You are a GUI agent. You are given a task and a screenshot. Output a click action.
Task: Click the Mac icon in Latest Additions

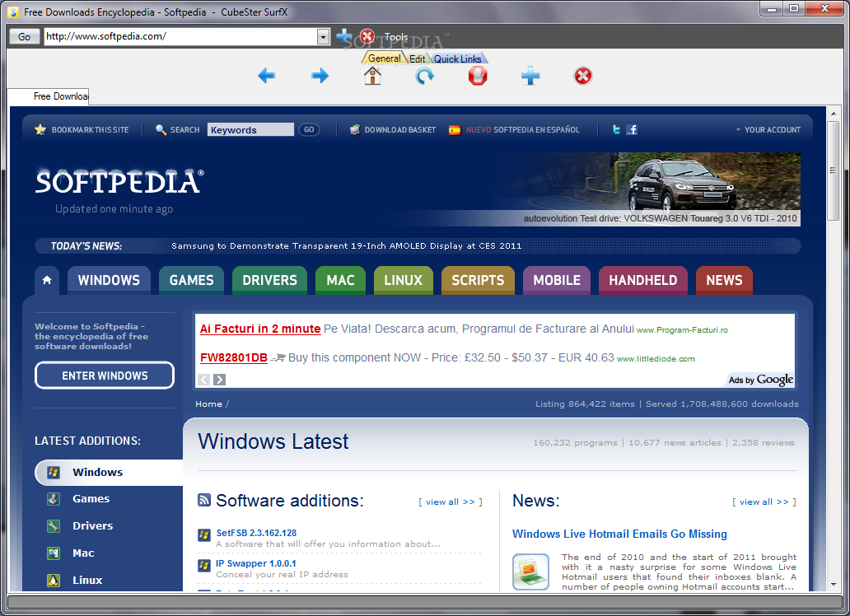tap(53, 553)
